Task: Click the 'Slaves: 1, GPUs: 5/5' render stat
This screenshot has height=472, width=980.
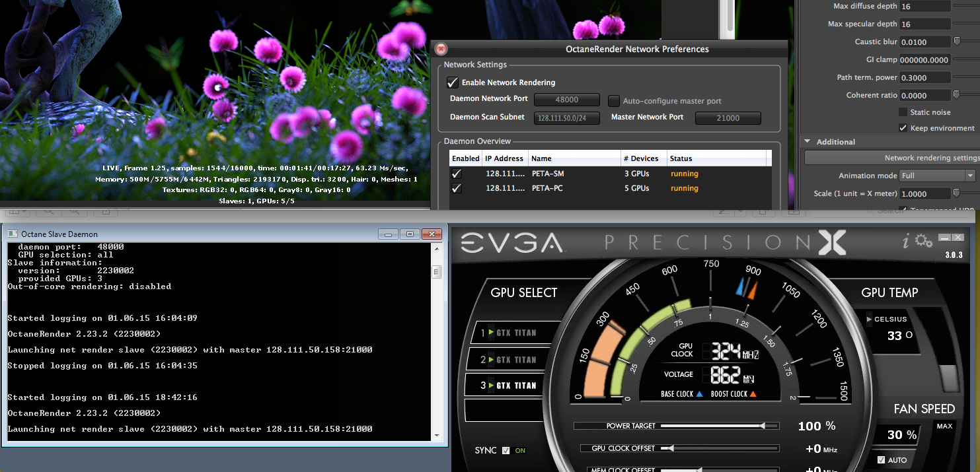Action: (x=256, y=201)
